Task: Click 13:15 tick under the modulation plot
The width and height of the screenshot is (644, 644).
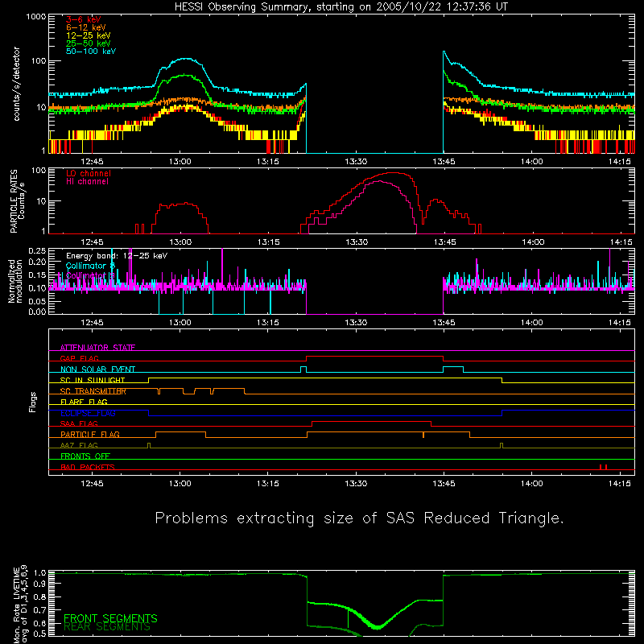Action: coord(268,323)
